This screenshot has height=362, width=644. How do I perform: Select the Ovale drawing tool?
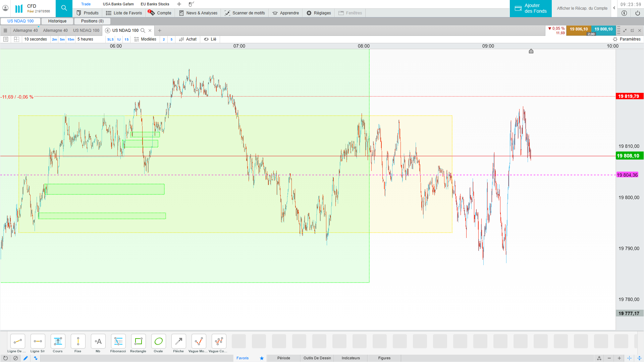[x=158, y=342]
